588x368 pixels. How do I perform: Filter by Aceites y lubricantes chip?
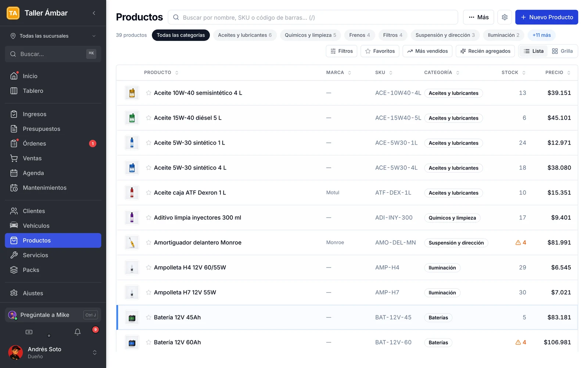pyautogui.click(x=245, y=35)
